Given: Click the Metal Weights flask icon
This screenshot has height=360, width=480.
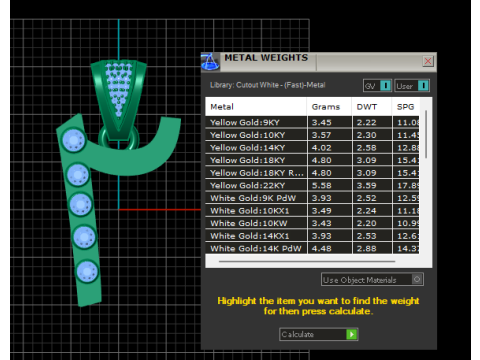Looking at the screenshot, I should (x=210, y=61).
